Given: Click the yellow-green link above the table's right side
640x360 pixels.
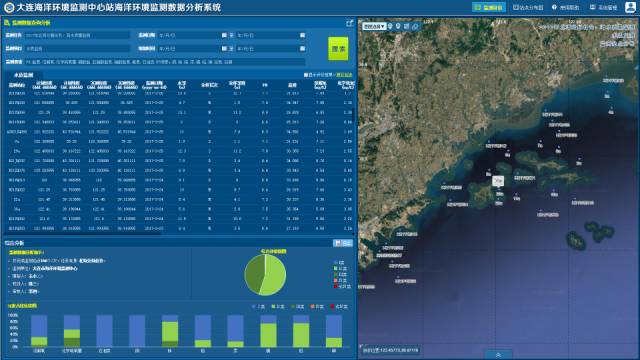Looking at the screenshot, I should pyautogui.click(x=344, y=75).
